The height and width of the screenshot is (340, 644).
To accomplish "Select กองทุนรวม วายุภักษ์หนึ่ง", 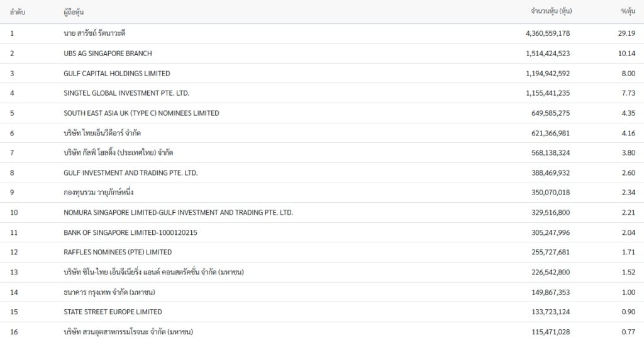I will 99,193.
